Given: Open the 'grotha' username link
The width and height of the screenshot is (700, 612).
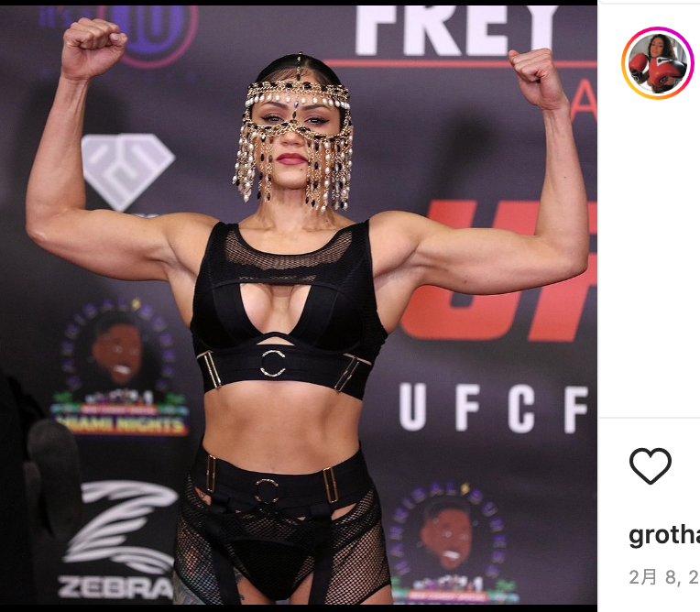Looking at the screenshot, I should tap(664, 536).
